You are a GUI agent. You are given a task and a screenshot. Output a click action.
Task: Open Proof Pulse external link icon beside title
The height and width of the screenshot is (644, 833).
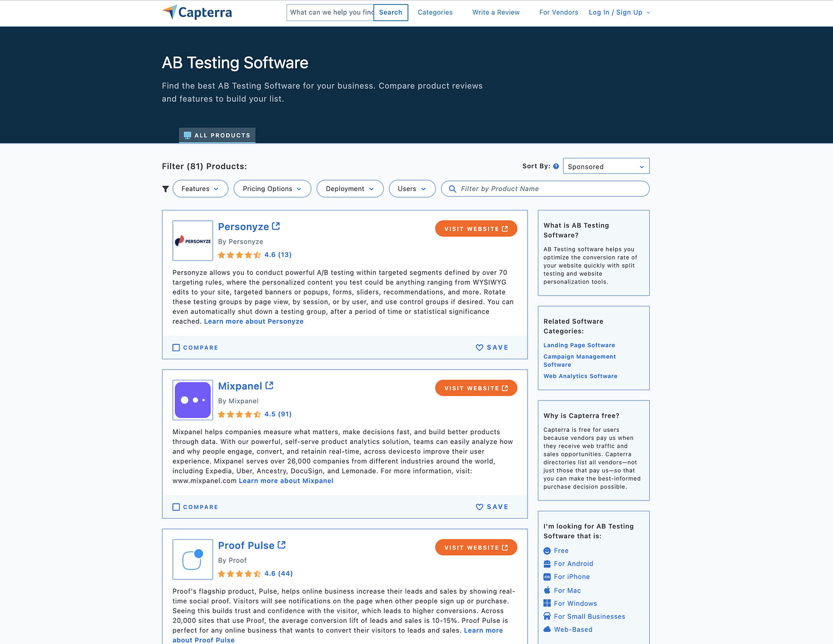(x=281, y=545)
